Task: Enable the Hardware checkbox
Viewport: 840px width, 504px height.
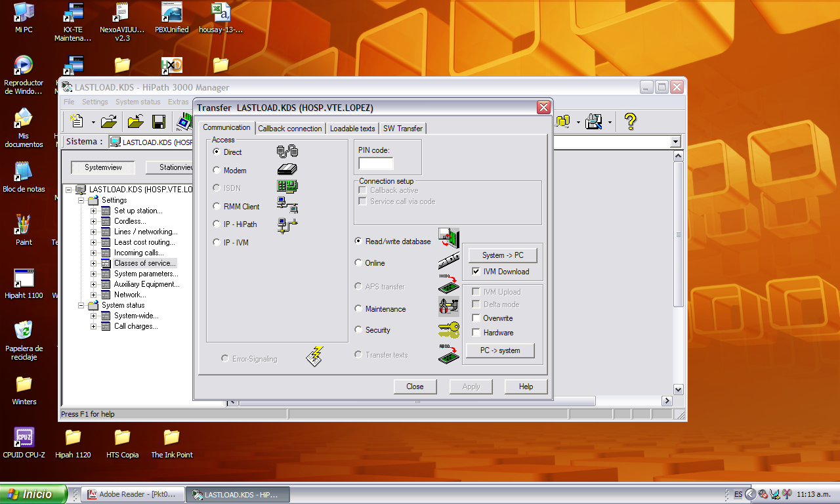Action: (476, 332)
